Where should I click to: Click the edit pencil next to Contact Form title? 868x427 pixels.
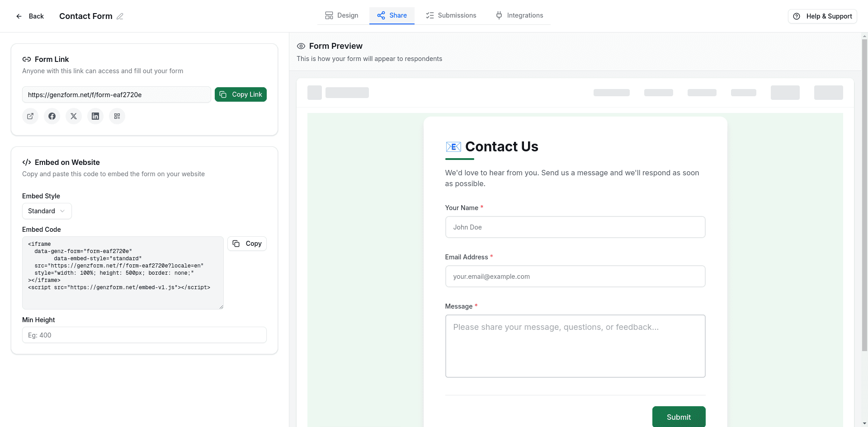click(120, 16)
